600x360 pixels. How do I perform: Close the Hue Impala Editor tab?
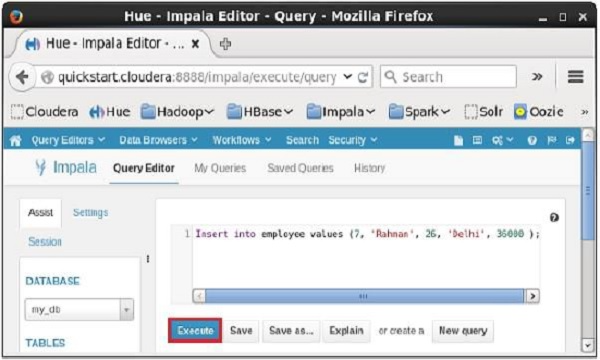(195, 44)
